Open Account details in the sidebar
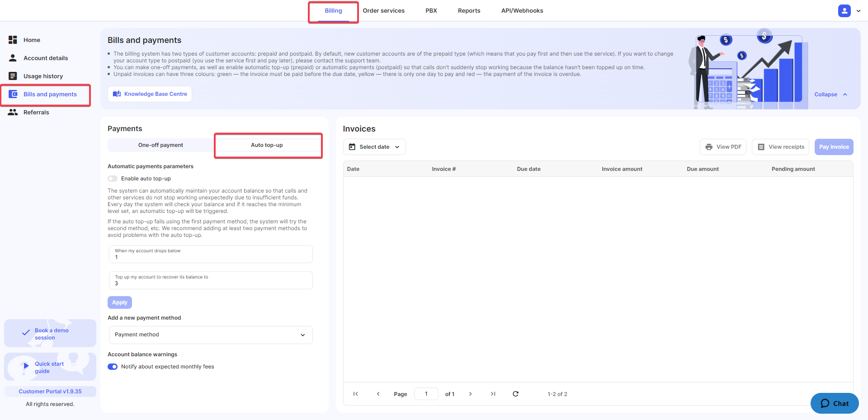Image resolution: width=868 pixels, height=420 pixels. pyautogui.click(x=46, y=58)
